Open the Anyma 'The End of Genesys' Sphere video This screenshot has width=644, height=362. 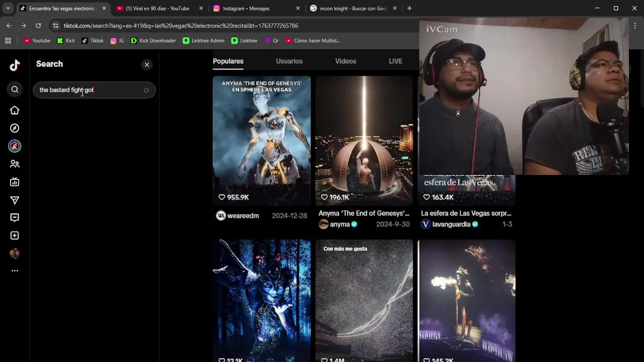262,141
